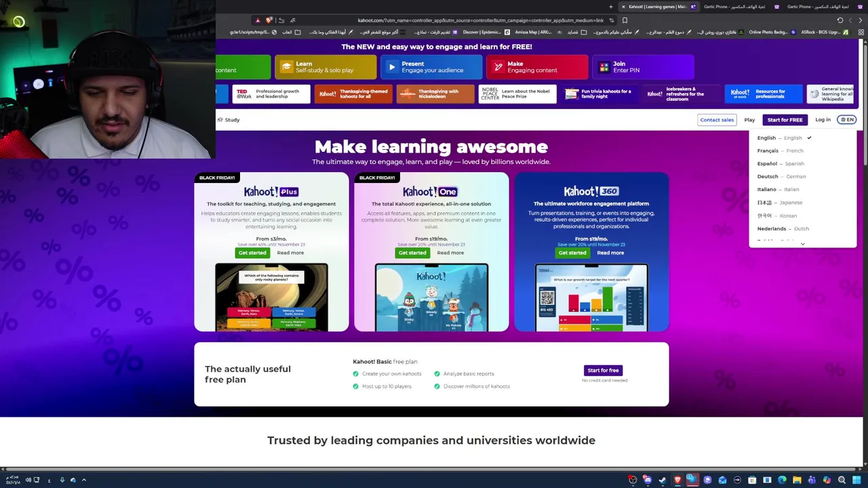Click the system tray volume icon
This screenshot has height=488, width=868.
tap(28, 480)
